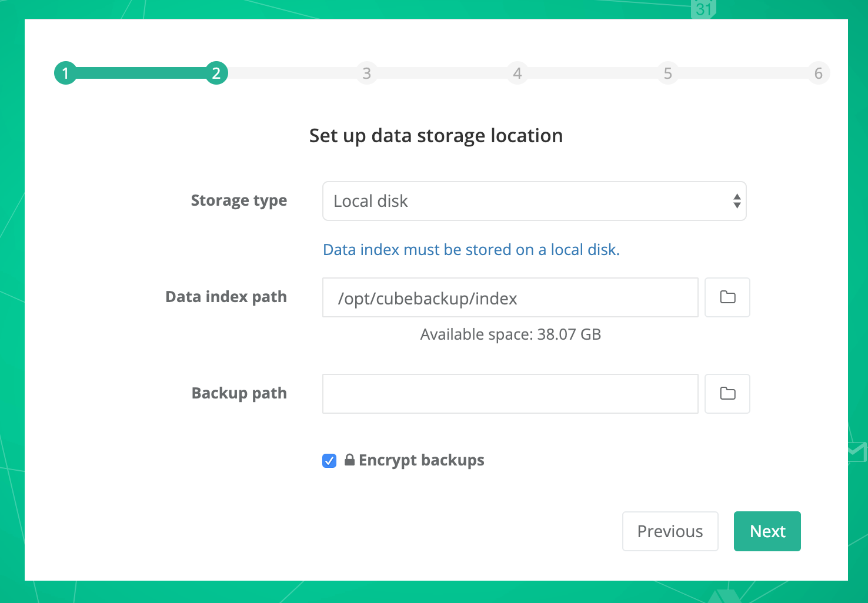This screenshot has width=868, height=603.
Task: Click into the empty Backup path field
Action: (510, 394)
